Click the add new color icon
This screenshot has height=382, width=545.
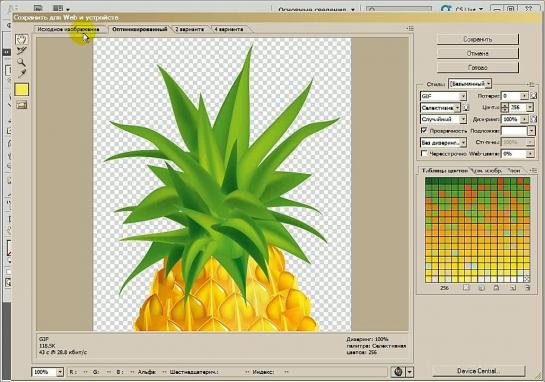(512, 288)
